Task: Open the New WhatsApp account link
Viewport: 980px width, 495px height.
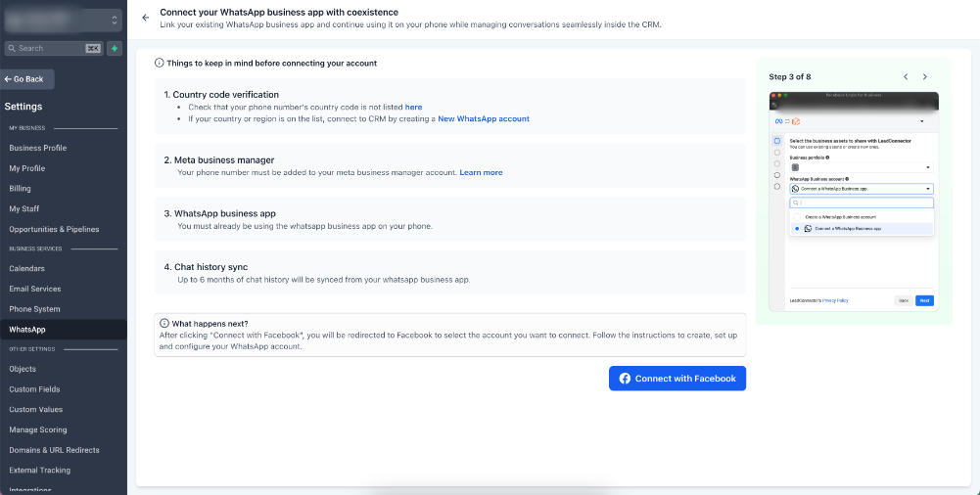Action: pos(484,118)
